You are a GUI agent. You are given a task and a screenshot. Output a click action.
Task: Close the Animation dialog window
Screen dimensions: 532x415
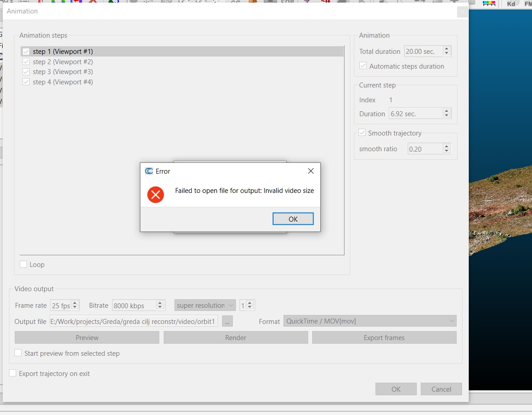click(x=462, y=12)
